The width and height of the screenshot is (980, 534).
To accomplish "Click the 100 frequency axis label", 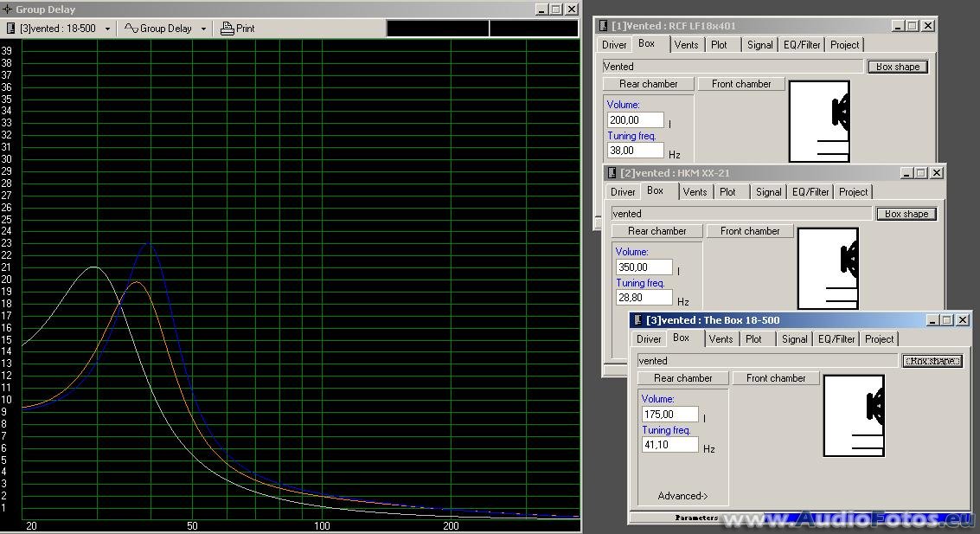I will point(322,526).
